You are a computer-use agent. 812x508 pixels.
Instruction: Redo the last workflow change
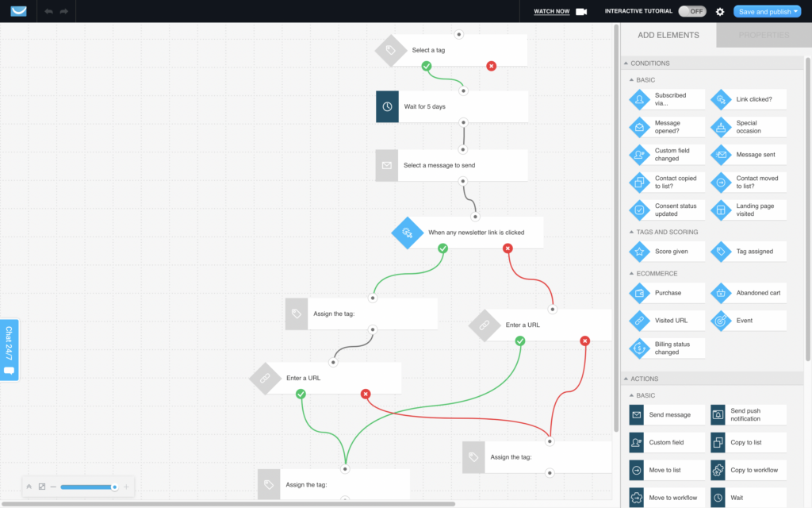point(63,11)
